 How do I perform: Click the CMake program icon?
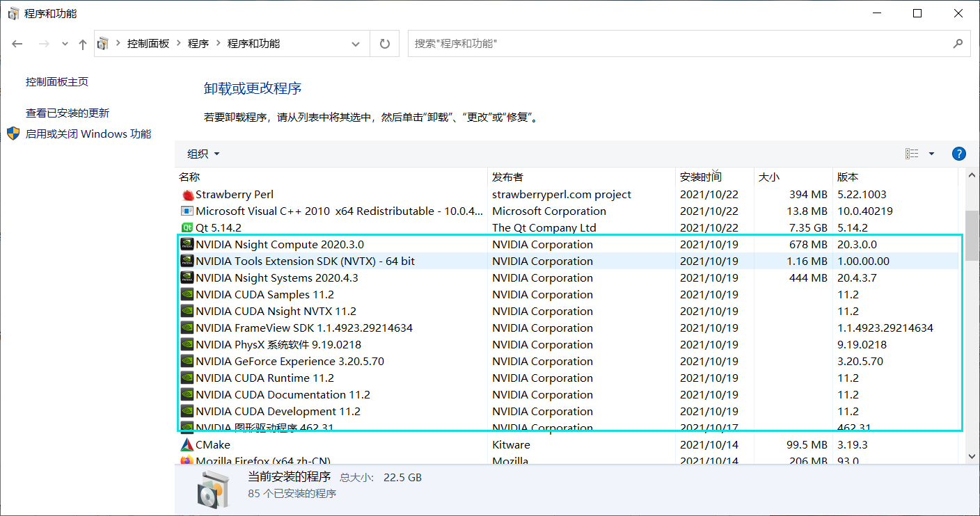(x=187, y=445)
